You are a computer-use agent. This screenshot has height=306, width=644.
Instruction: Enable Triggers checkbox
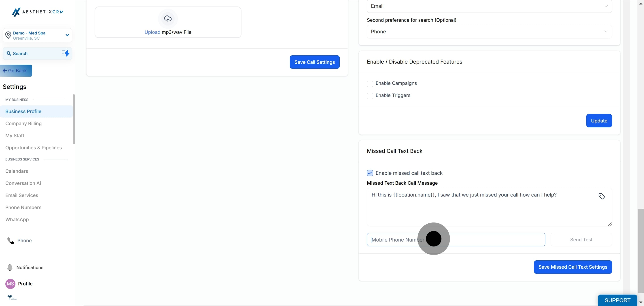coord(370,96)
